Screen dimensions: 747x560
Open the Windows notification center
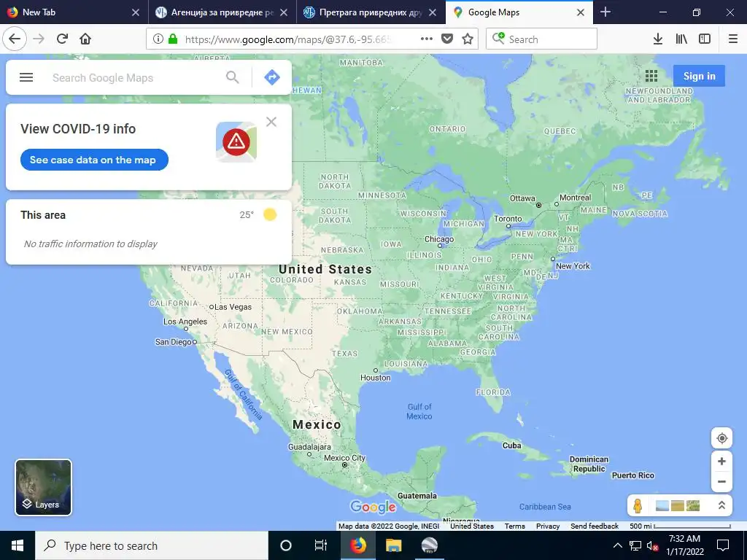pyautogui.click(x=723, y=545)
